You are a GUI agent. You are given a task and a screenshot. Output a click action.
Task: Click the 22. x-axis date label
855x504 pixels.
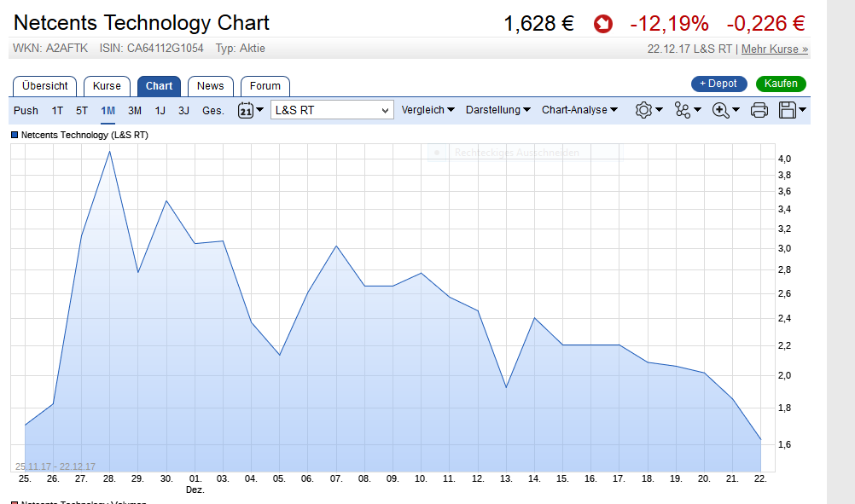point(760,478)
